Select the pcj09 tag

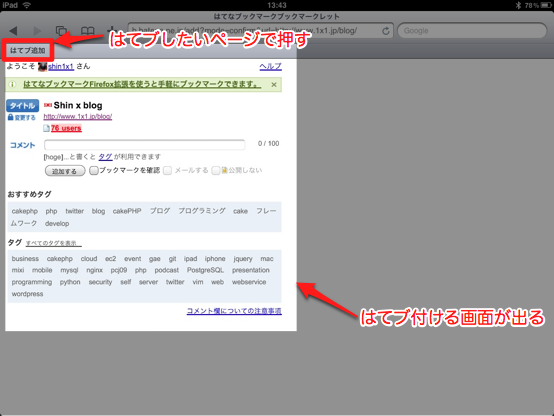pos(119,270)
